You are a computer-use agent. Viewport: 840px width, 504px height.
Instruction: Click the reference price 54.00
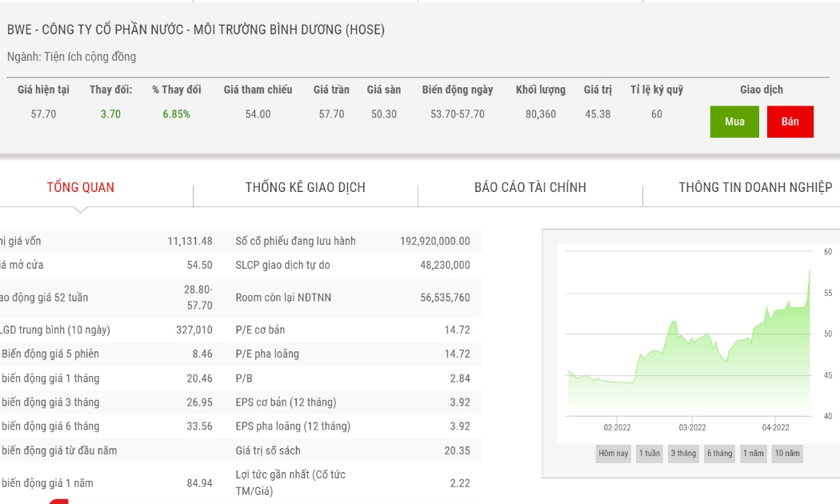[x=258, y=114]
